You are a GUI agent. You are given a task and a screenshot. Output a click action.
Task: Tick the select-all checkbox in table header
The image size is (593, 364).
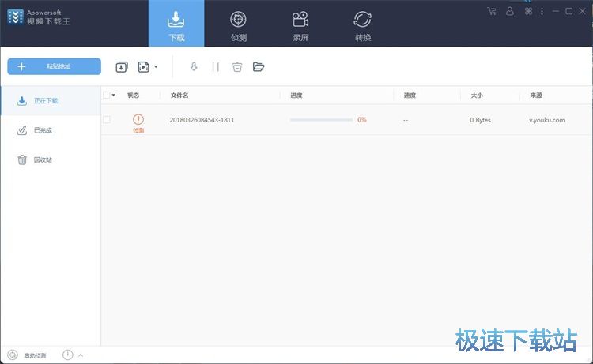[107, 96]
